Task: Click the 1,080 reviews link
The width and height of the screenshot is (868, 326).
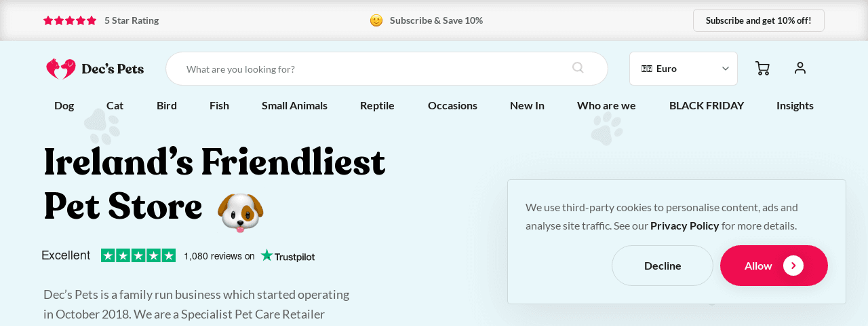Action: click(x=219, y=256)
